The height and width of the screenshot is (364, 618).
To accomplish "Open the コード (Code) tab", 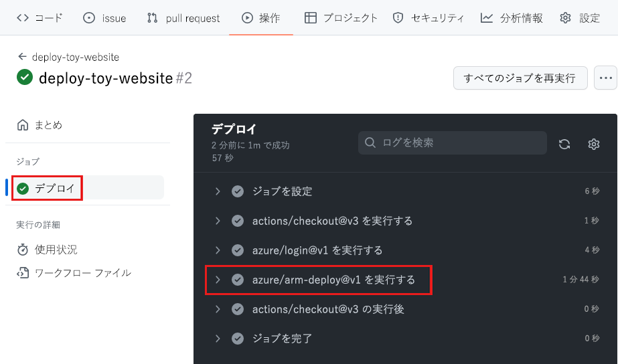I will point(40,17).
